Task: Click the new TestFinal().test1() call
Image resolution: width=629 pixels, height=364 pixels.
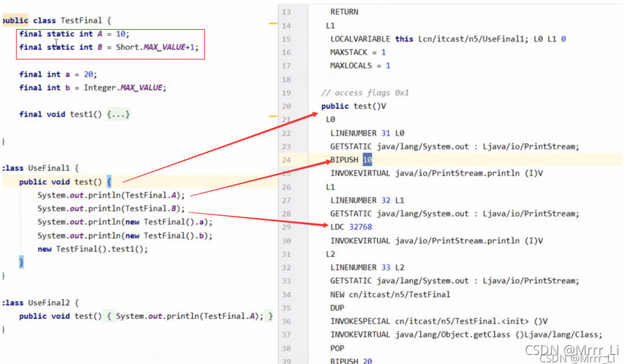Action: coord(93,249)
